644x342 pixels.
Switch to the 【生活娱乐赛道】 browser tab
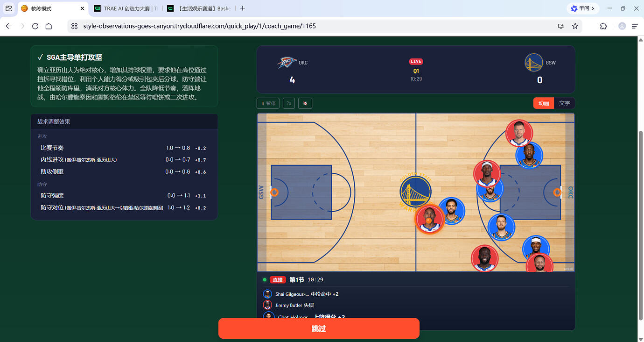pyautogui.click(x=199, y=8)
